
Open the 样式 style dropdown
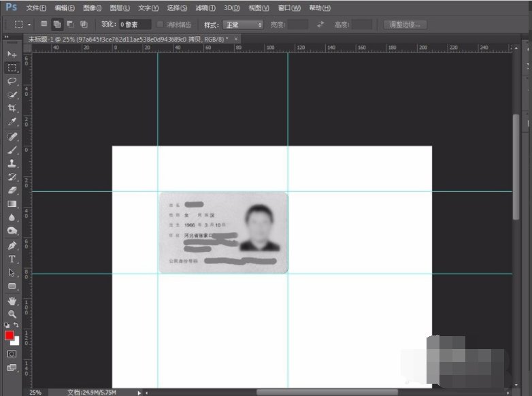pyautogui.click(x=243, y=24)
